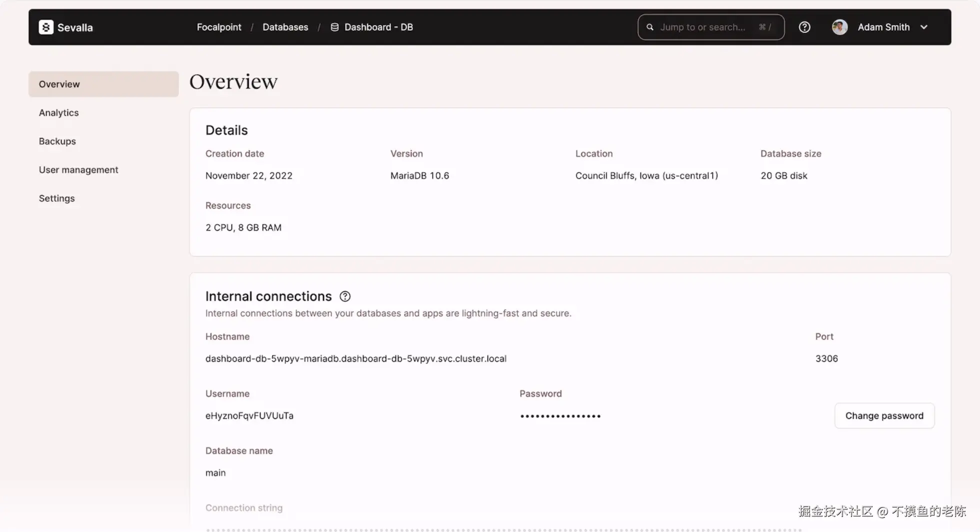This screenshot has height=532, width=980.
Task: Click the MariaDB 10.6 version value
Action: (x=420, y=176)
